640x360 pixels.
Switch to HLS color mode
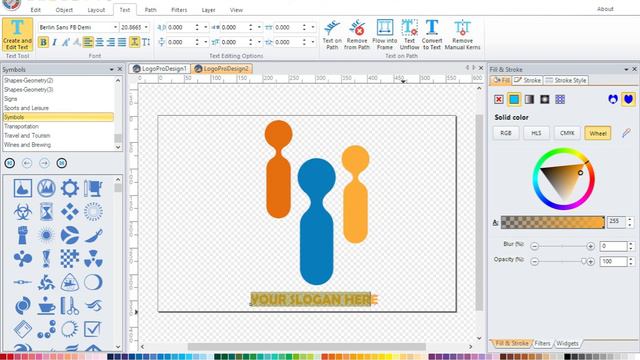pyautogui.click(x=536, y=133)
